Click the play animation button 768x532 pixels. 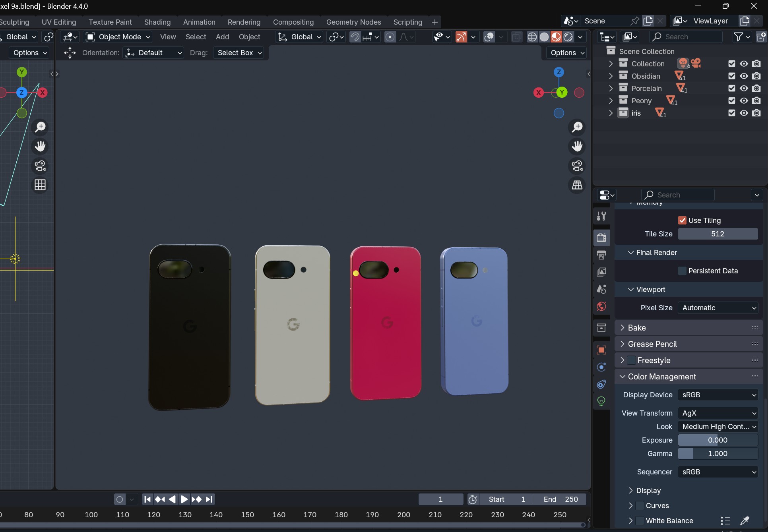pyautogui.click(x=184, y=499)
